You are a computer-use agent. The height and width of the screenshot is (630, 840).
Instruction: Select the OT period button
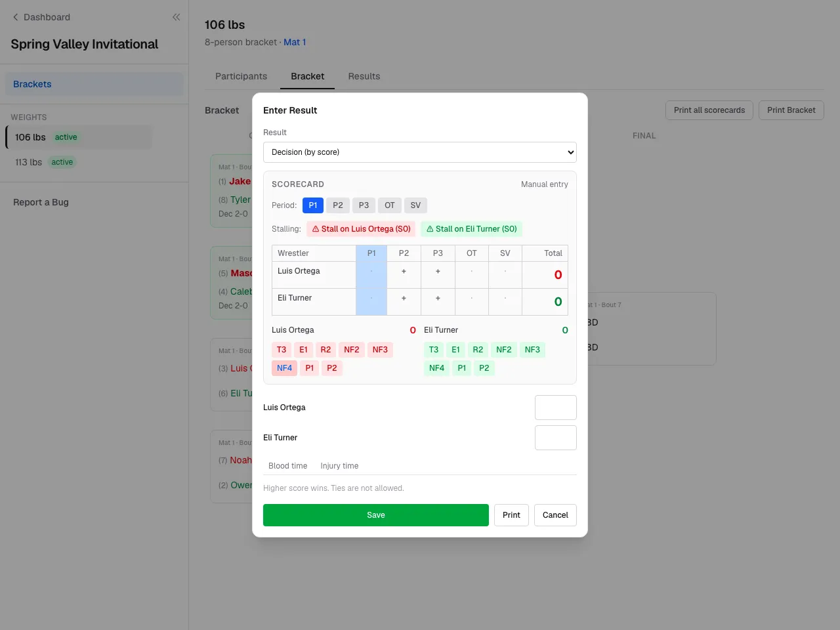pos(390,205)
